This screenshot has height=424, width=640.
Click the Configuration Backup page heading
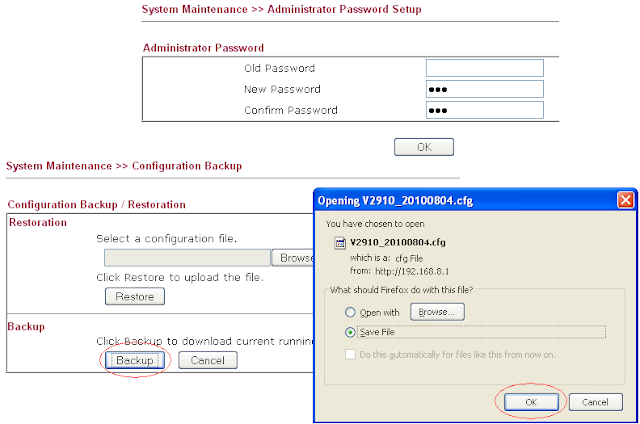124,166
